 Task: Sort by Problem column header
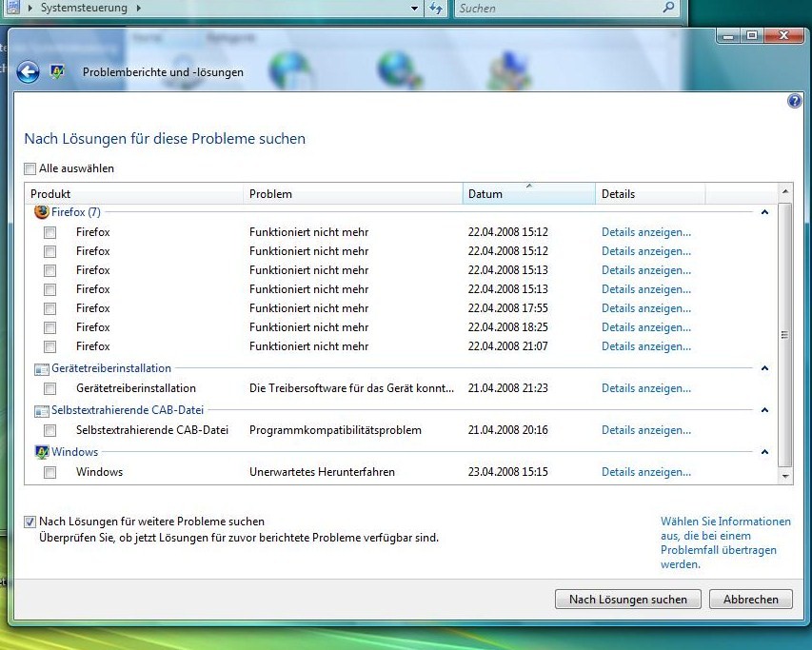click(x=352, y=194)
